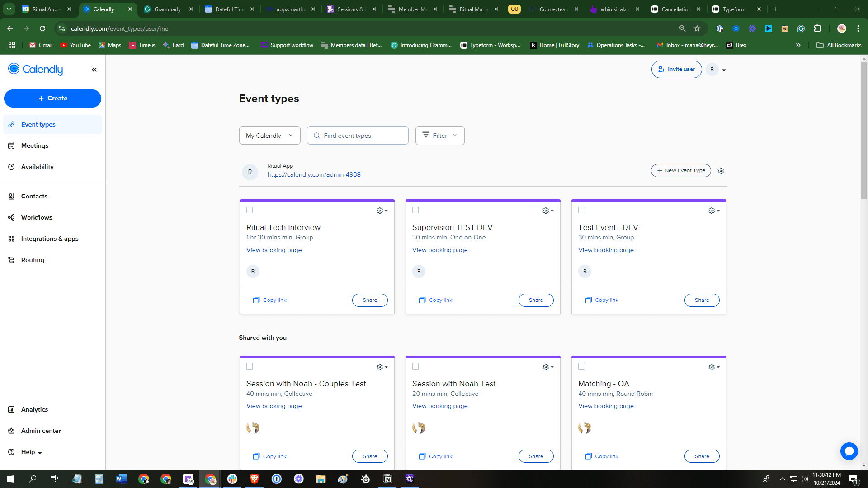Open the account menu arrow beside R avatar

tap(724, 70)
